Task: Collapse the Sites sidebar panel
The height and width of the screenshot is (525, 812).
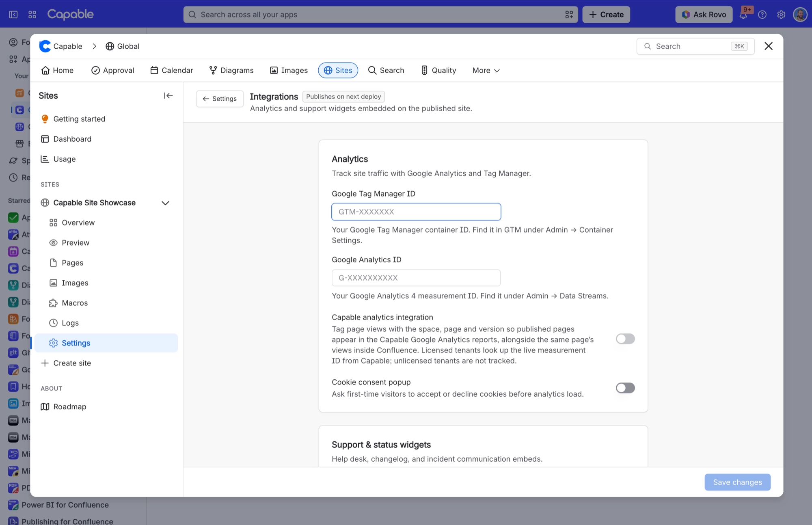Action: (x=168, y=95)
